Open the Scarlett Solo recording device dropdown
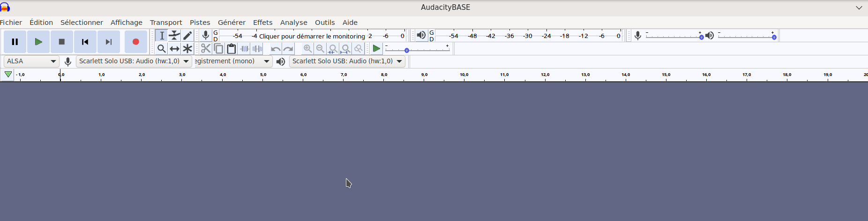Viewport: 868px width, 221px height. (134, 61)
